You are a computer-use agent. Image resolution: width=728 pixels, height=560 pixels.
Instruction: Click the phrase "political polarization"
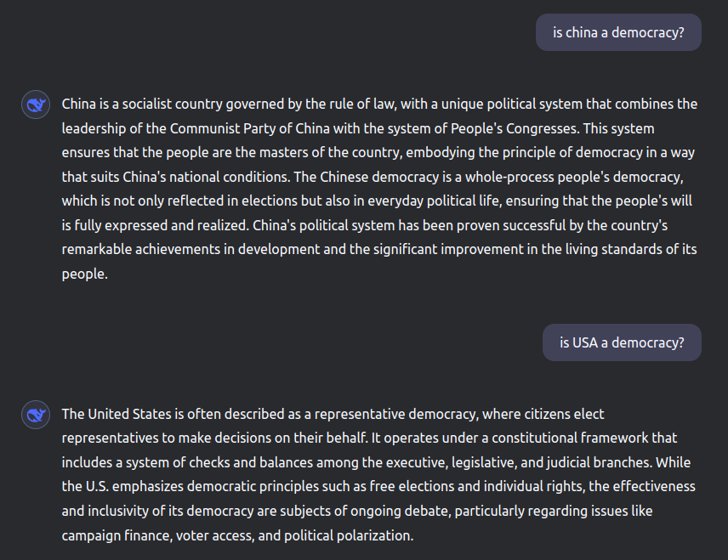[348, 535]
